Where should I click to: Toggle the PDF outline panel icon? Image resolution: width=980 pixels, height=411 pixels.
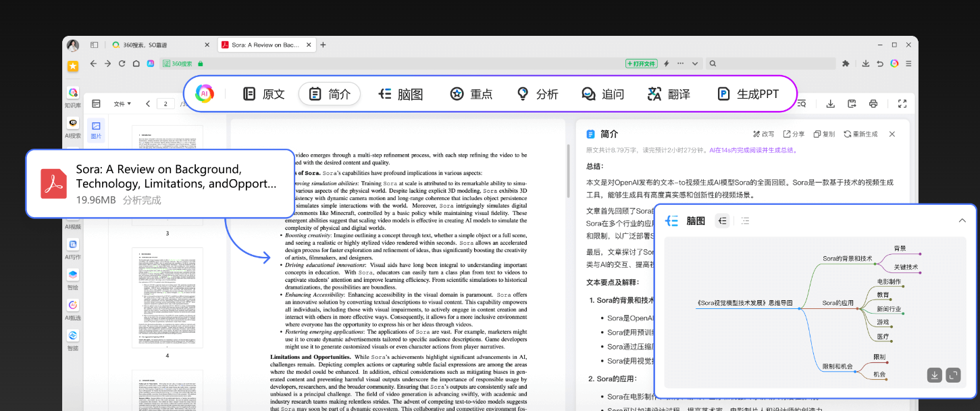[96, 103]
